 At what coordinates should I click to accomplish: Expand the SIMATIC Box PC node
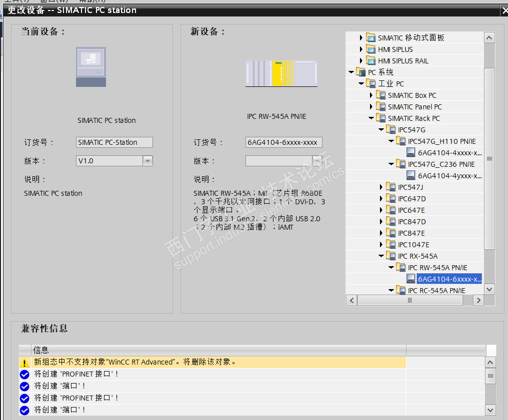pos(371,95)
